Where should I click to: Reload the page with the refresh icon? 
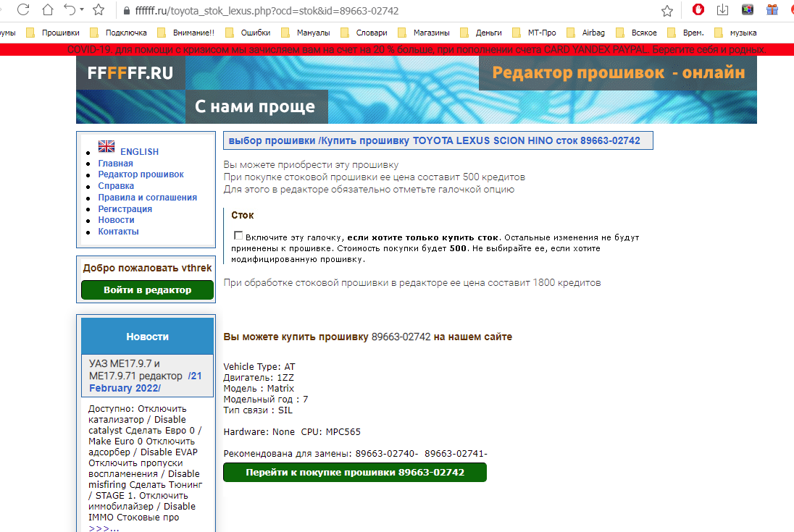(x=23, y=10)
